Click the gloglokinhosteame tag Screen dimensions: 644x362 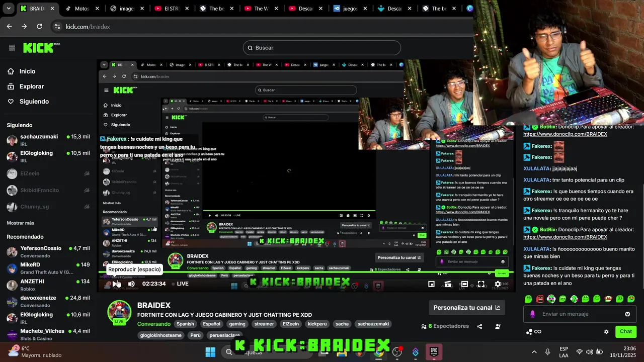[x=161, y=335]
